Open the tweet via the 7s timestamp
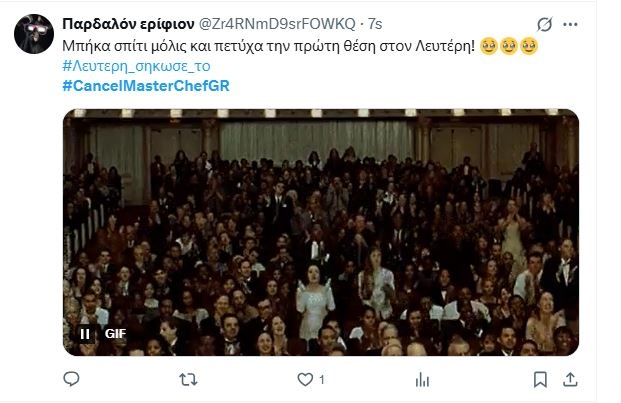The width and height of the screenshot is (621, 403). (375, 24)
